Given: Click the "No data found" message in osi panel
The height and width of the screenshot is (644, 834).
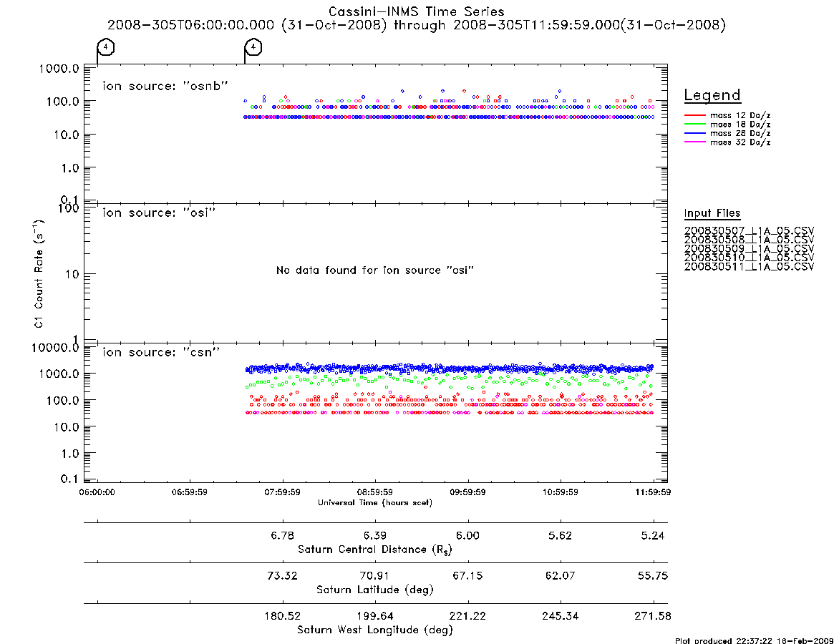Looking at the screenshot, I should 375,270.
